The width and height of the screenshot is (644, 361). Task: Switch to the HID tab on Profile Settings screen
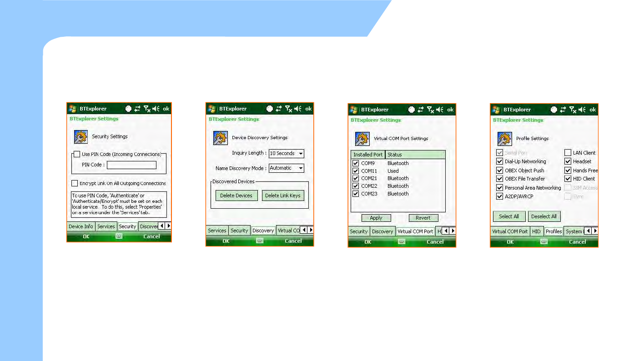click(537, 231)
